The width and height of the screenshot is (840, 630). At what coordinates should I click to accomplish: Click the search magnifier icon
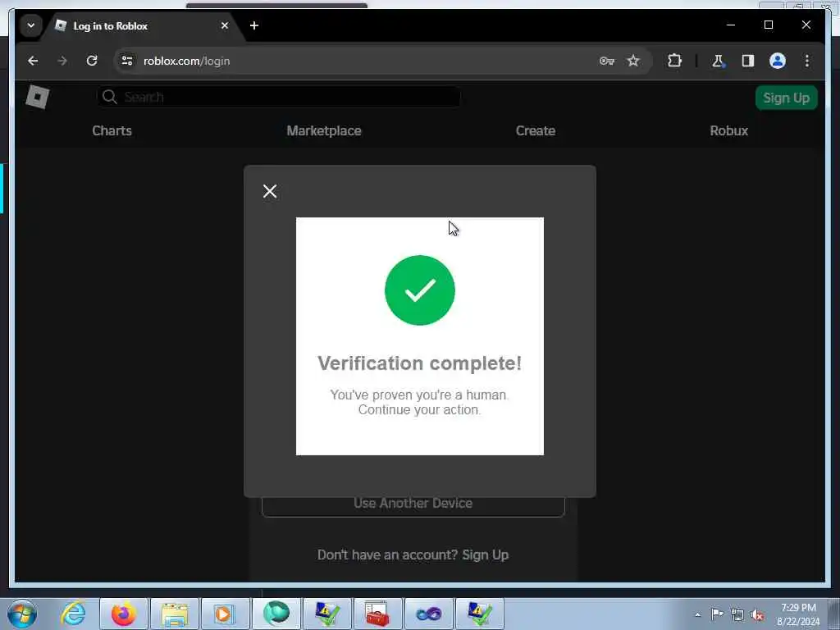coord(110,97)
